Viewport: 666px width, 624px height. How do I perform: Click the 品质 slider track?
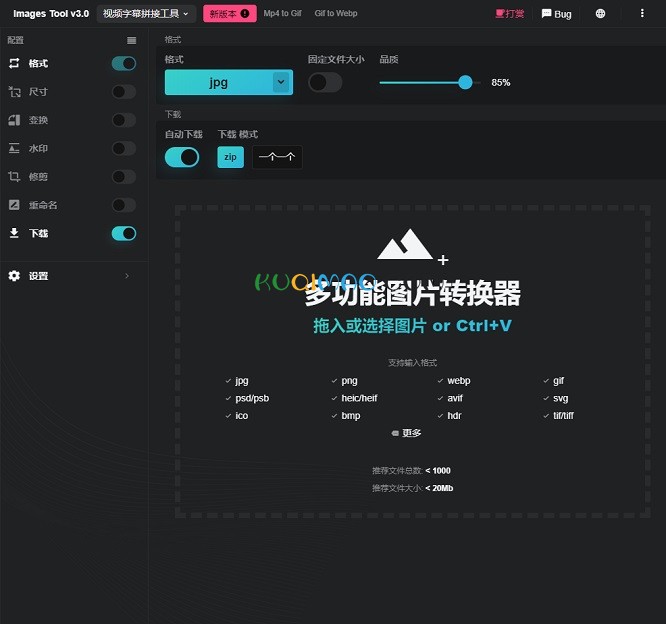(430, 82)
